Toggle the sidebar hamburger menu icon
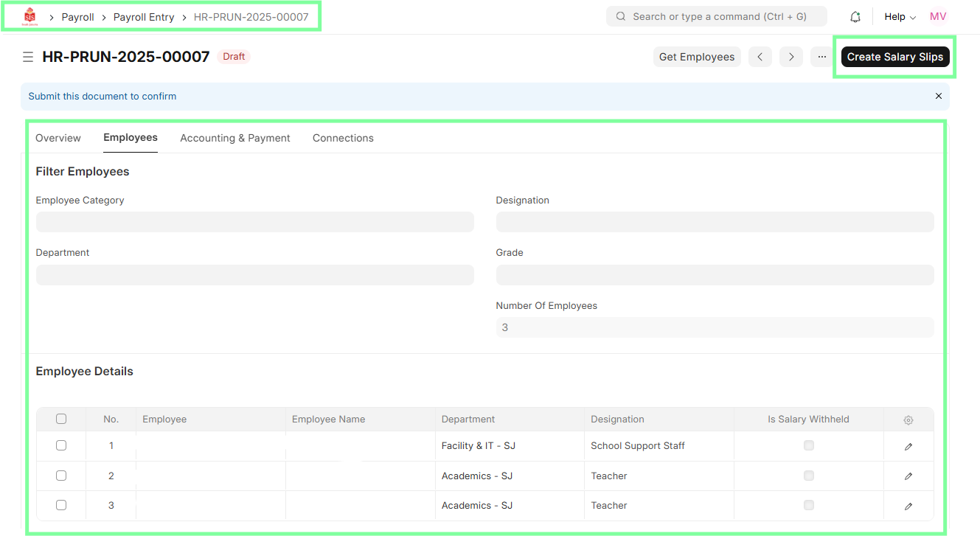The height and width of the screenshot is (536, 980). coord(28,57)
